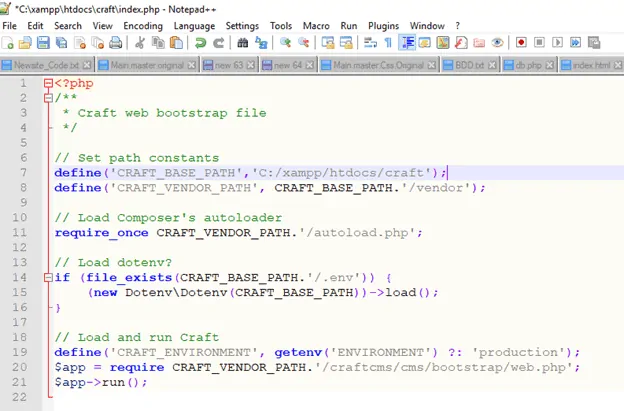
Task: Click the Redo arrow icon
Action: coord(218,43)
